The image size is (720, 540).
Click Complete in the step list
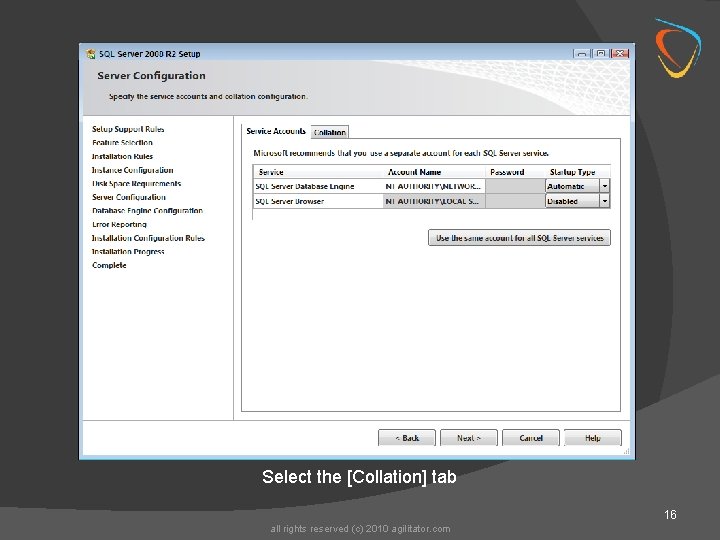109,265
